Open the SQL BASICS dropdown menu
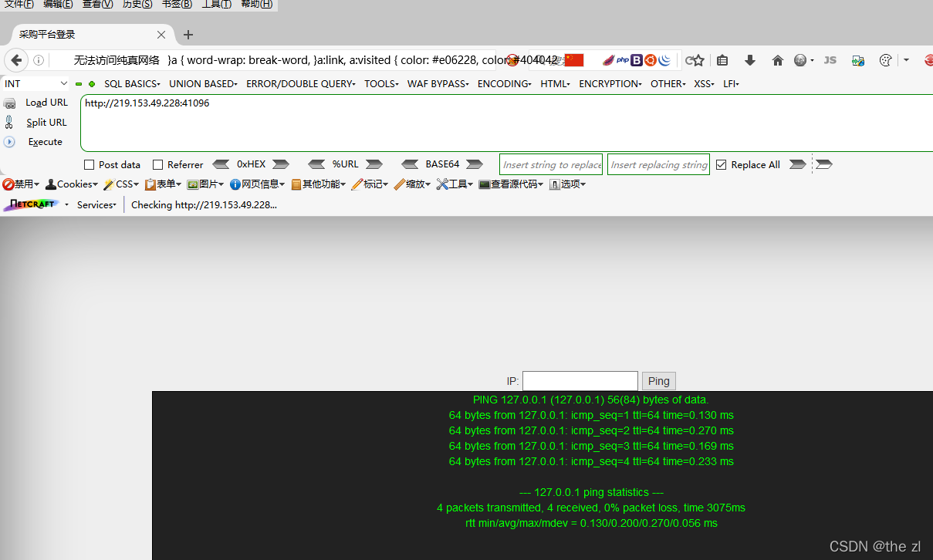 tap(132, 83)
